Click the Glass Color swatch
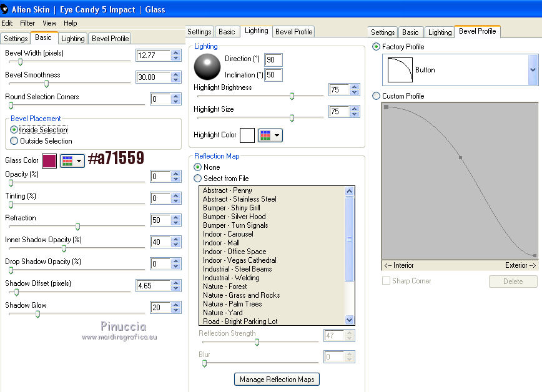This screenshot has width=542, height=392. (x=49, y=161)
